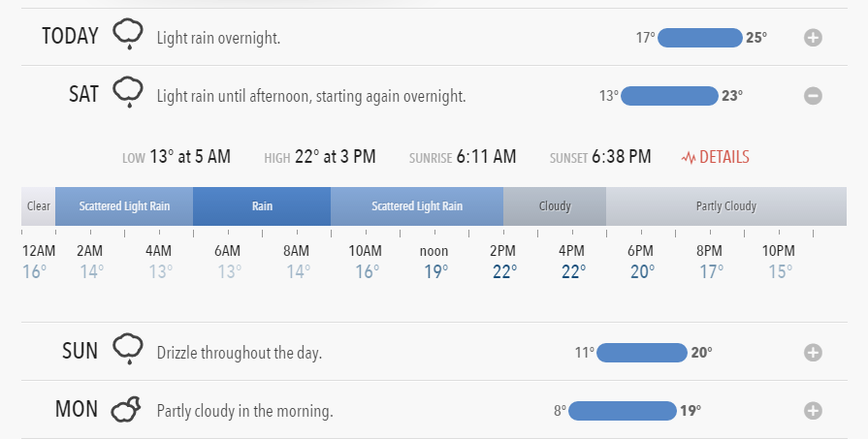Click TODAY's 17° to 25° temperature bar
This screenshot has height=439, width=868.
tap(699, 38)
